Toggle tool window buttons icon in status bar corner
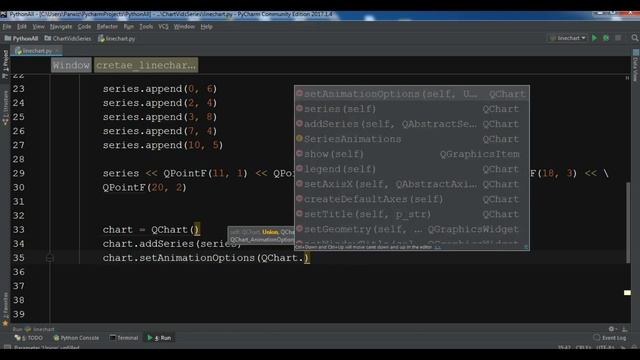Viewport: 640px width, 360px height. point(7,348)
